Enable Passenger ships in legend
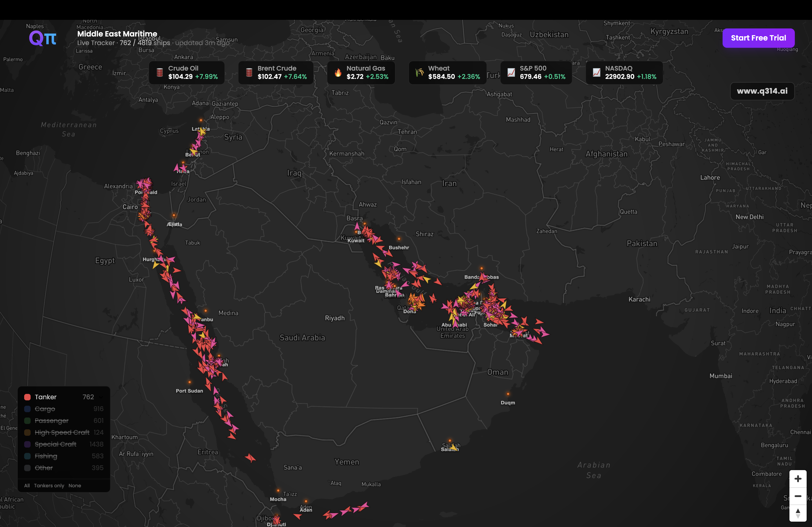The image size is (812, 527). (52, 421)
